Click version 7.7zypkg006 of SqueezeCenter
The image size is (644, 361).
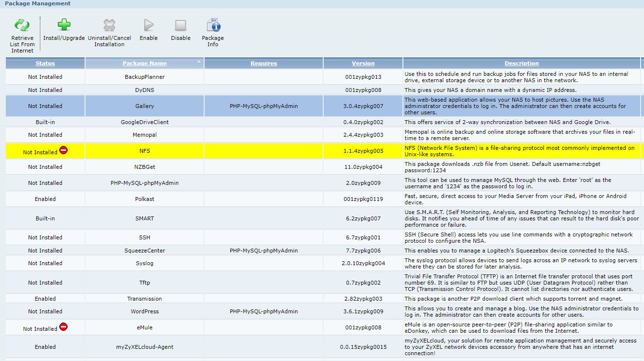click(x=363, y=251)
